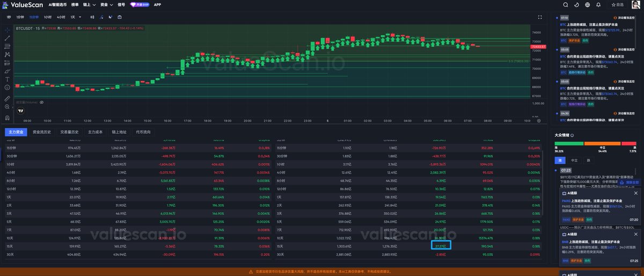Switch to the 主力资金 tab
644x276 pixels.
click(15, 132)
